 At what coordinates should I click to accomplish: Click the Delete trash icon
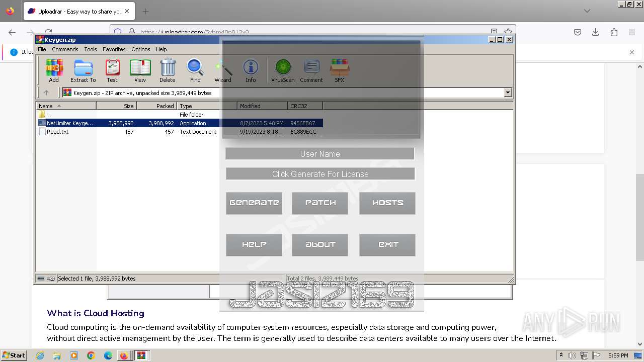click(x=168, y=70)
